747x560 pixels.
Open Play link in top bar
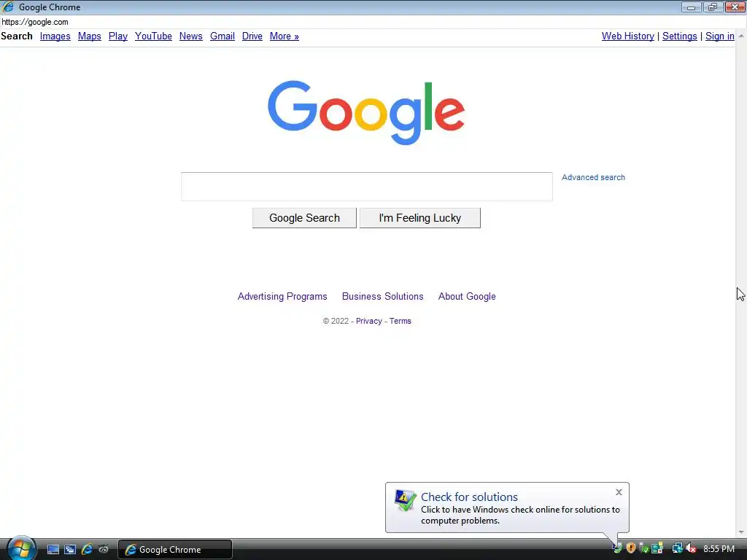coord(117,36)
